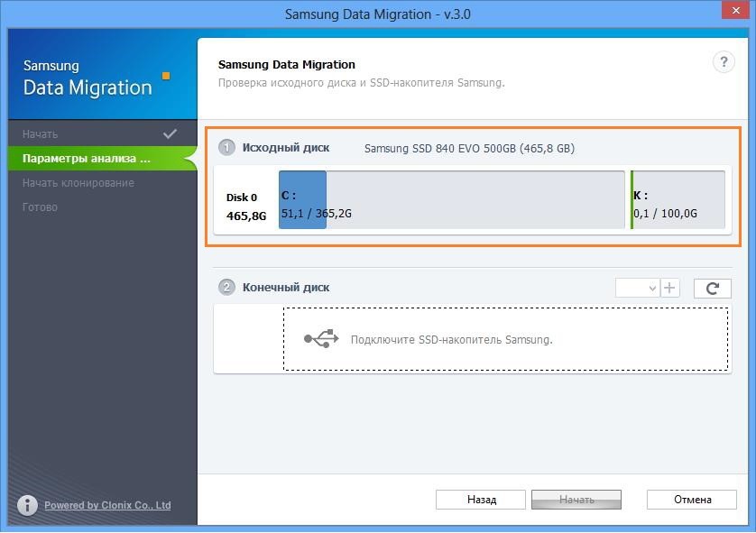Expand the Конечный диск selection dropdown

coord(637,288)
